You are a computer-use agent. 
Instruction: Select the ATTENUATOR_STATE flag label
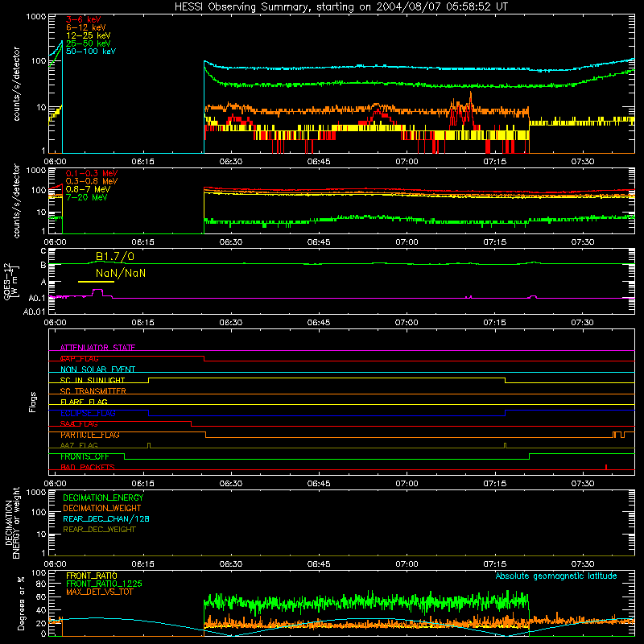(x=97, y=348)
